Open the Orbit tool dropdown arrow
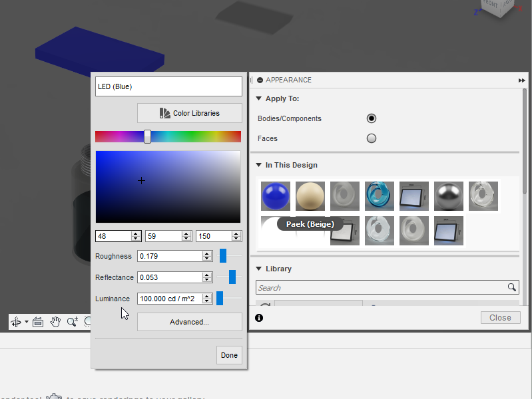The height and width of the screenshot is (399, 532). tap(27, 321)
